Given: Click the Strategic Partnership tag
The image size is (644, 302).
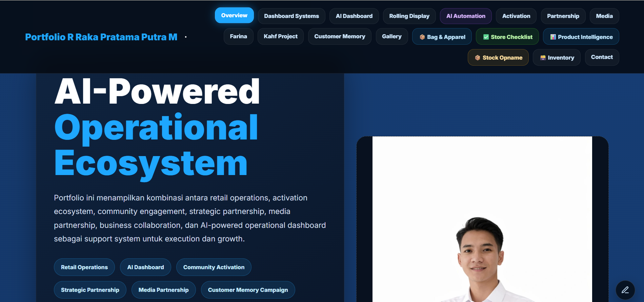Looking at the screenshot, I should pos(90,290).
